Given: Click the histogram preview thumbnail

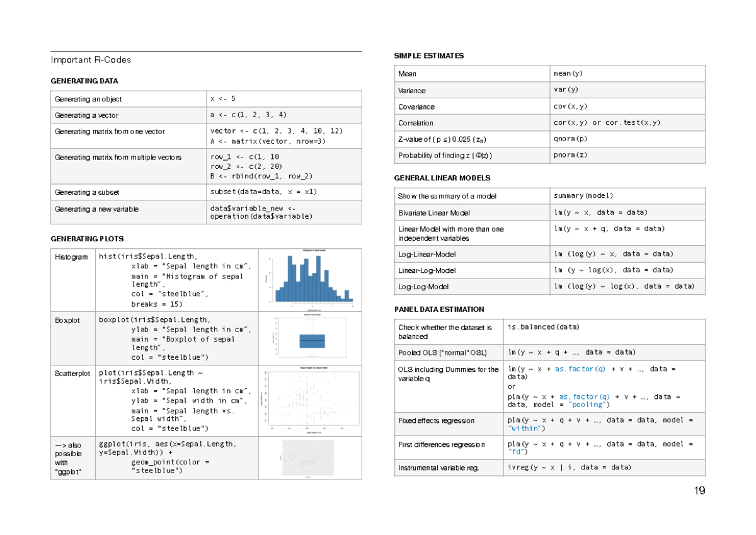Looking at the screenshot, I should [x=309, y=279].
